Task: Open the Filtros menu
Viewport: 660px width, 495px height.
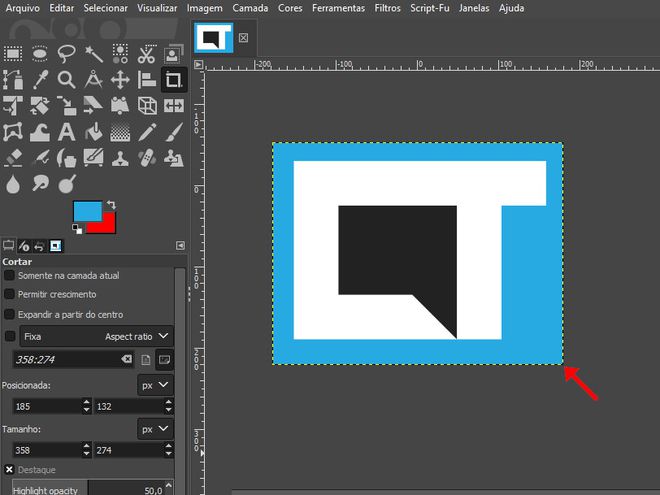Action: (387, 8)
